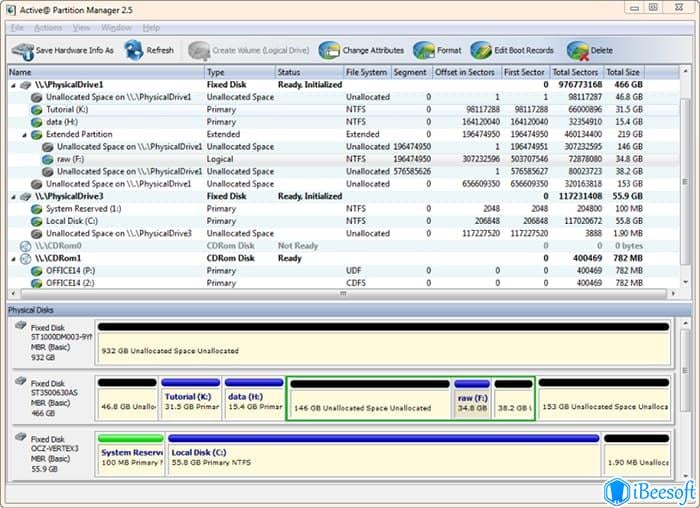Click the Change Attributes icon
The height and width of the screenshot is (508, 700).
click(329, 50)
